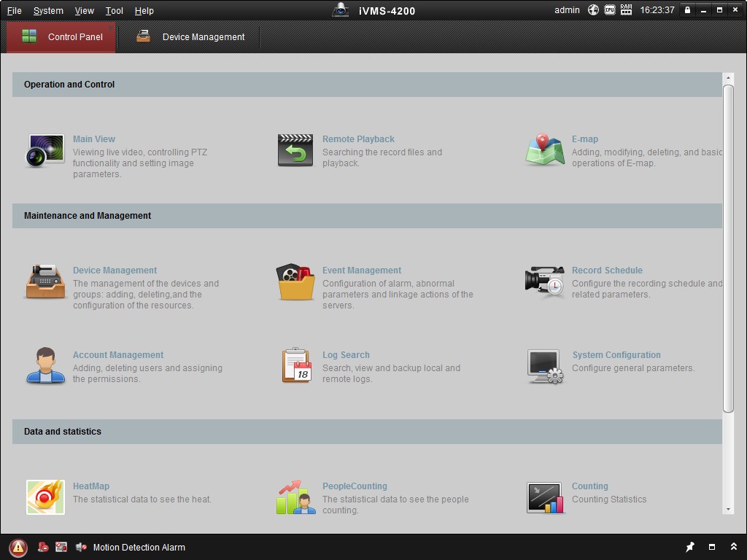747x560 pixels.
Task: Click the 16:23:37 clock display
Action: pos(657,10)
